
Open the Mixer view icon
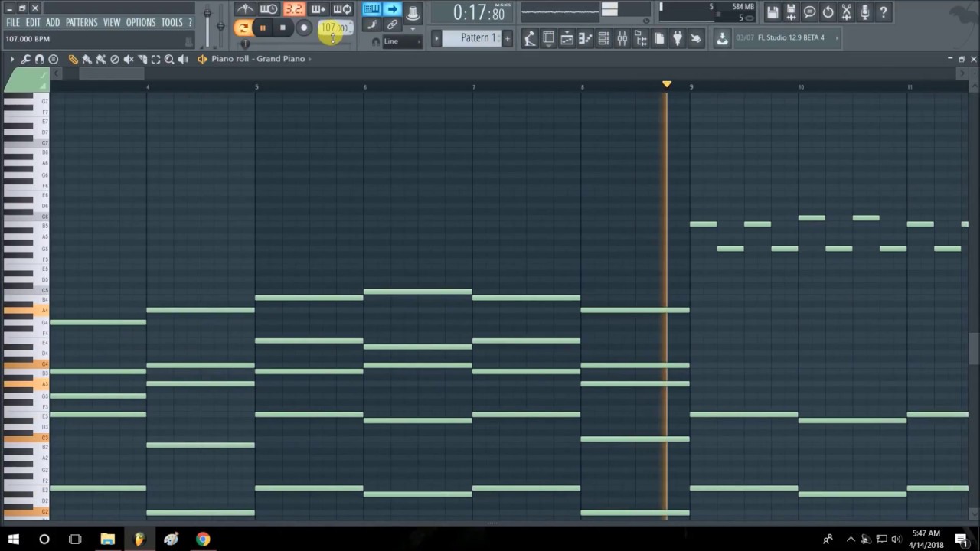tap(622, 38)
